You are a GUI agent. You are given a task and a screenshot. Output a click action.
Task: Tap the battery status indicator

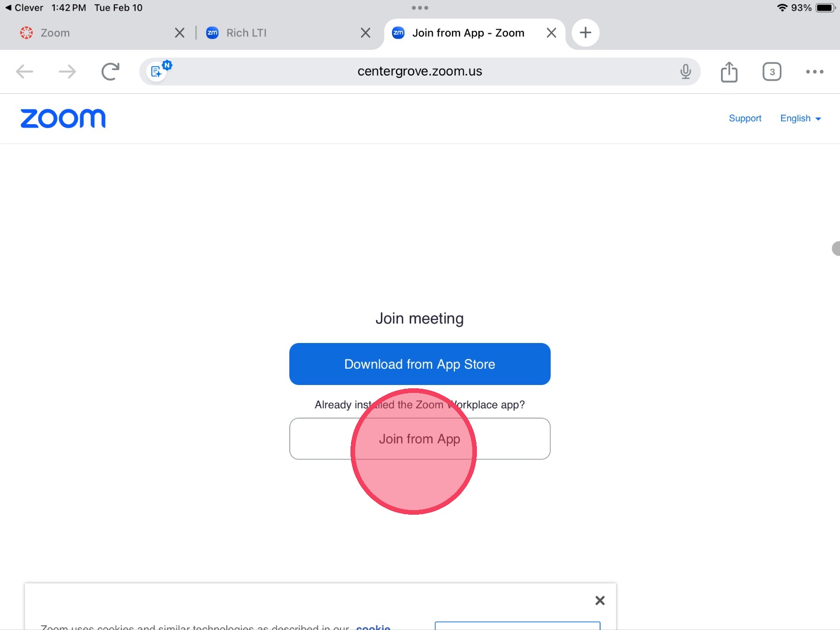pos(825,8)
